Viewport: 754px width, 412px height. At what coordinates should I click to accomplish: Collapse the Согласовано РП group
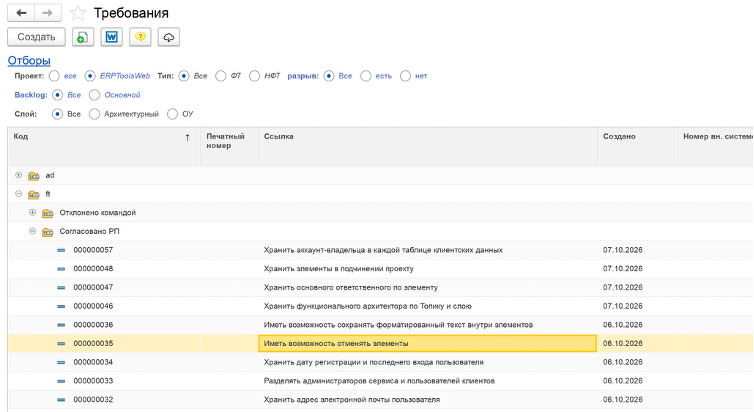[32, 231]
